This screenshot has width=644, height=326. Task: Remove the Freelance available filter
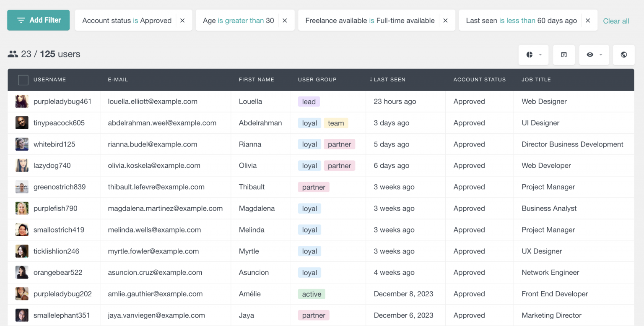coord(445,21)
